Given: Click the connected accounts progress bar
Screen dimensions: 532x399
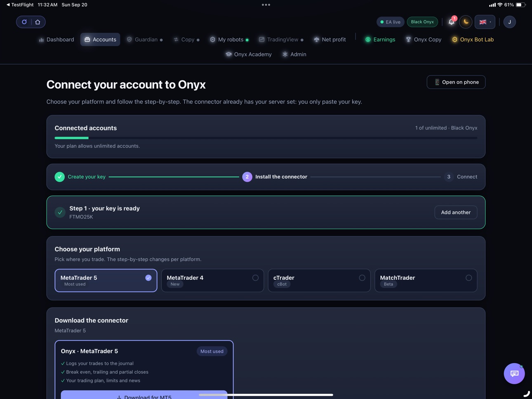Looking at the screenshot, I should point(266,138).
